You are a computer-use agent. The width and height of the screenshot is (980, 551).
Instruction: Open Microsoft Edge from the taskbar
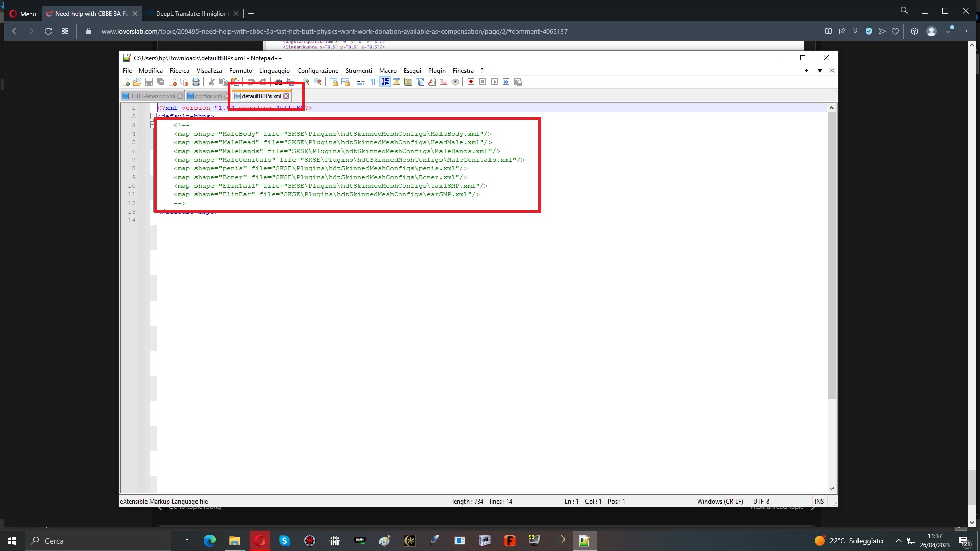click(210, 541)
